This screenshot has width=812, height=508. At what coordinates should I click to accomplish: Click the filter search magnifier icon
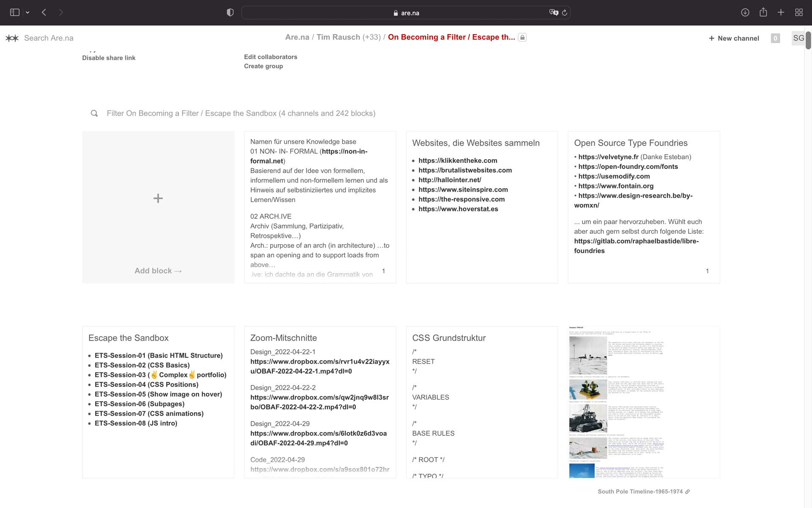pos(94,113)
